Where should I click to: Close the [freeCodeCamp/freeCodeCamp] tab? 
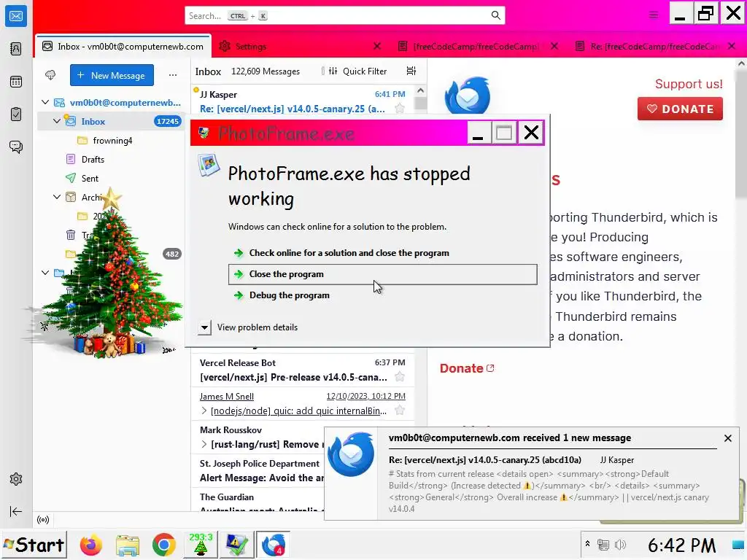pyautogui.click(x=554, y=46)
